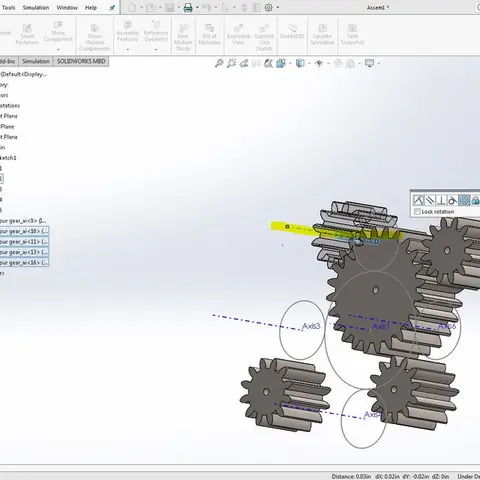
Task: Toggle the pin icon beside Help menu
Action: (x=112, y=7)
